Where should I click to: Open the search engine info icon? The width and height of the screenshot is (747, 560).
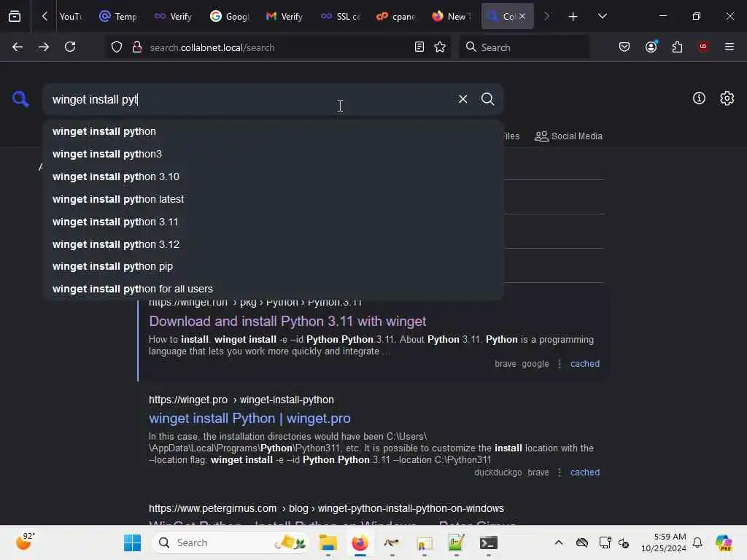point(699,98)
